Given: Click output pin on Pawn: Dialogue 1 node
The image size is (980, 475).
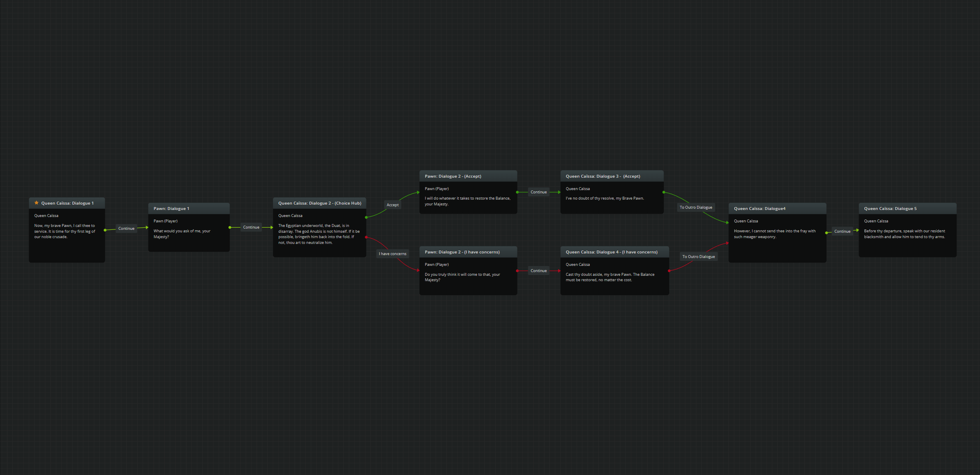Looking at the screenshot, I should coord(230,227).
